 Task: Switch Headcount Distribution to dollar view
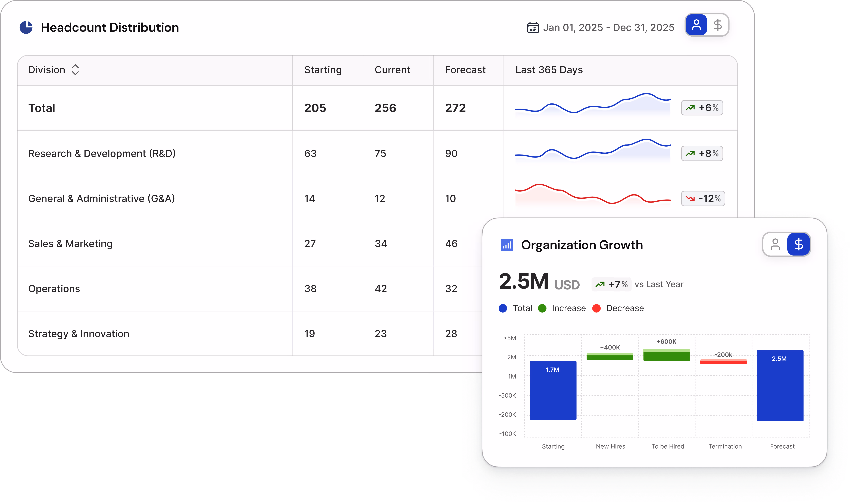pos(717,25)
